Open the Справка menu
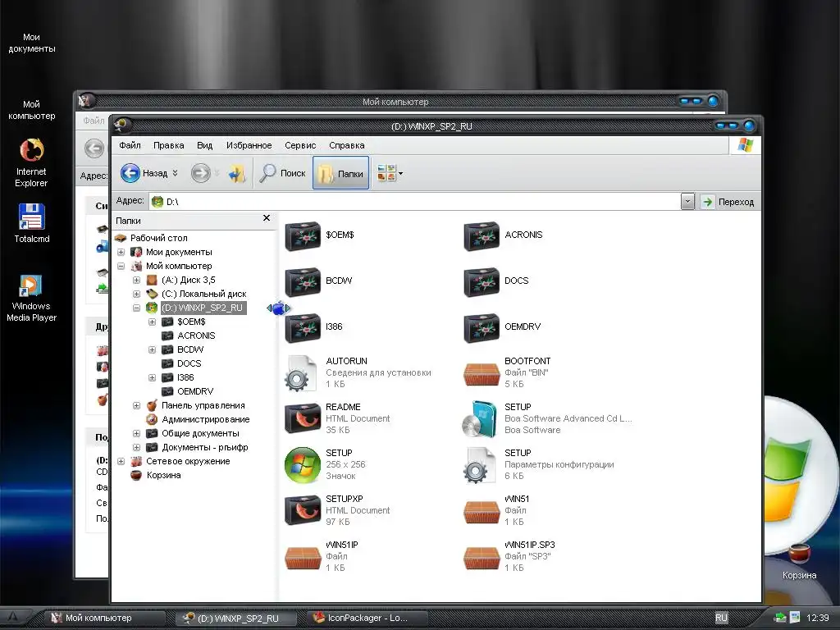Image resolution: width=840 pixels, height=630 pixels. (347, 145)
